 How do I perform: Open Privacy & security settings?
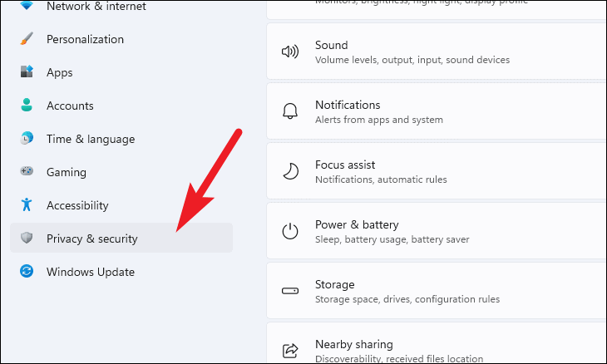point(121,238)
